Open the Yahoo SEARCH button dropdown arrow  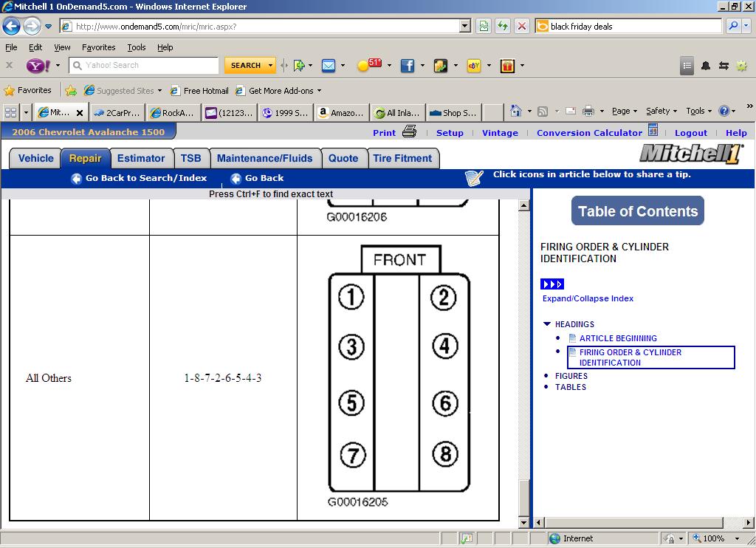coord(270,65)
